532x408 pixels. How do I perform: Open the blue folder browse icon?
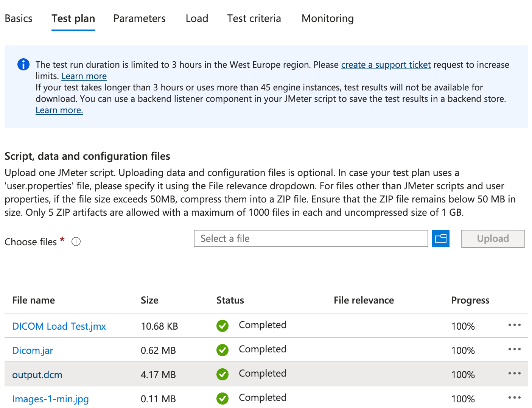440,238
